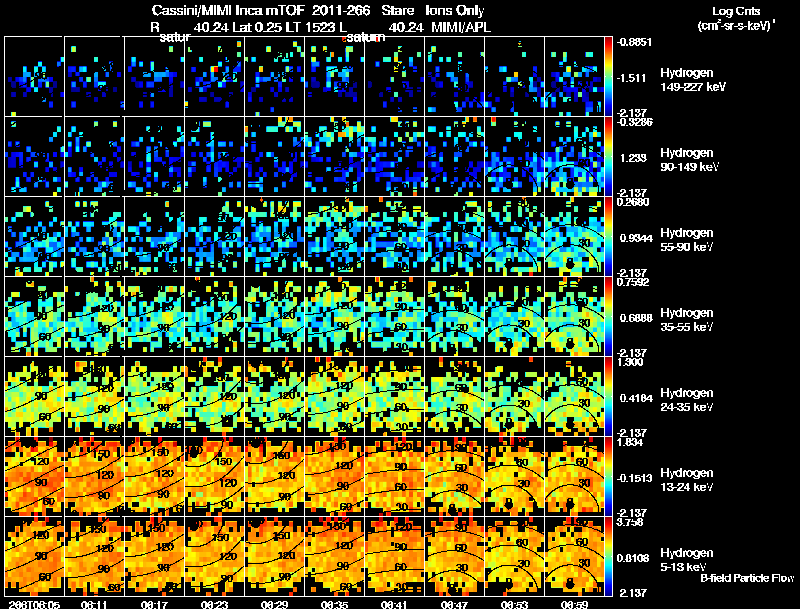Pick the Hydrogen 5-13 keV color bar
This screenshot has width=800, height=609.
608,557
